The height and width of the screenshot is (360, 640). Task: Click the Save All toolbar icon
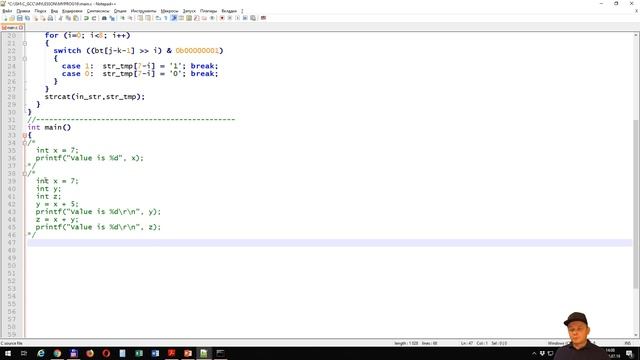click(27, 18)
